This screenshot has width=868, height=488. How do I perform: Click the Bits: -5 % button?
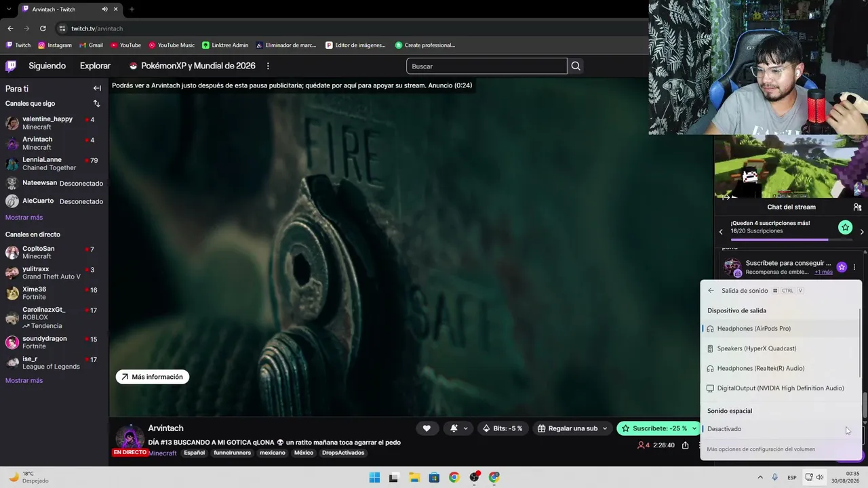(502, 428)
